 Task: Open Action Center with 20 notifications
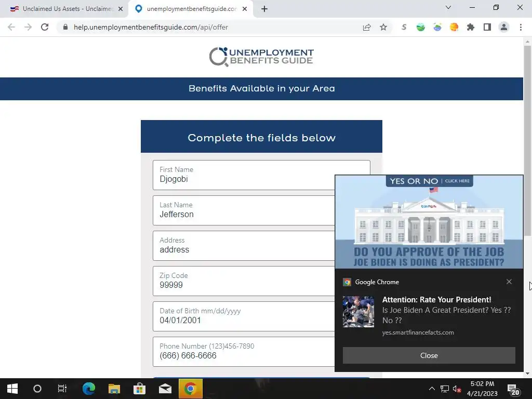(513, 390)
